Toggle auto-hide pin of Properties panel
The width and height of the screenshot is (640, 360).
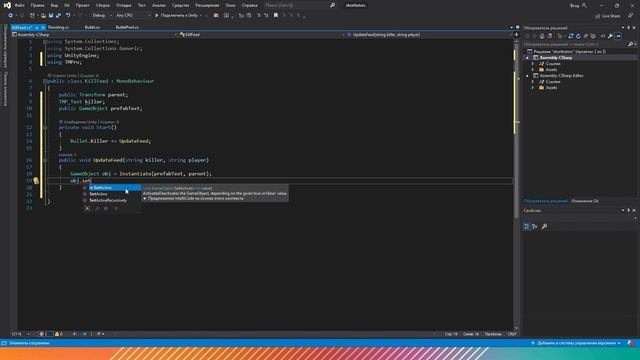(628, 211)
